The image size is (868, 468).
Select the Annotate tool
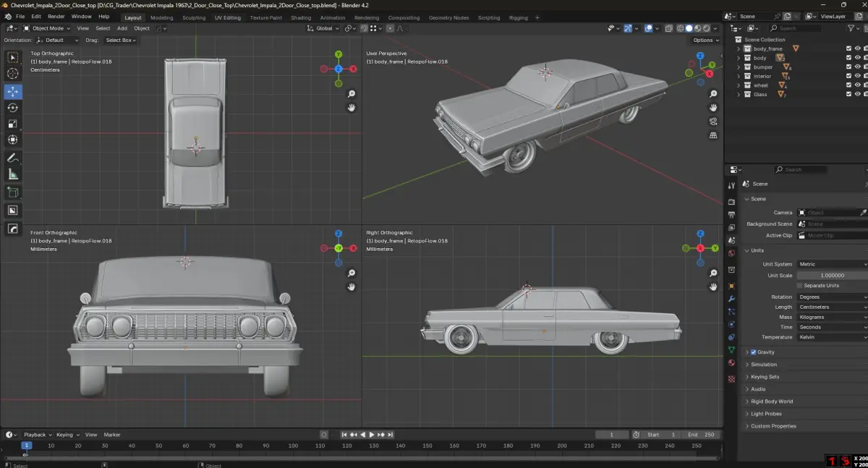pyautogui.click(x=13, y=158)
